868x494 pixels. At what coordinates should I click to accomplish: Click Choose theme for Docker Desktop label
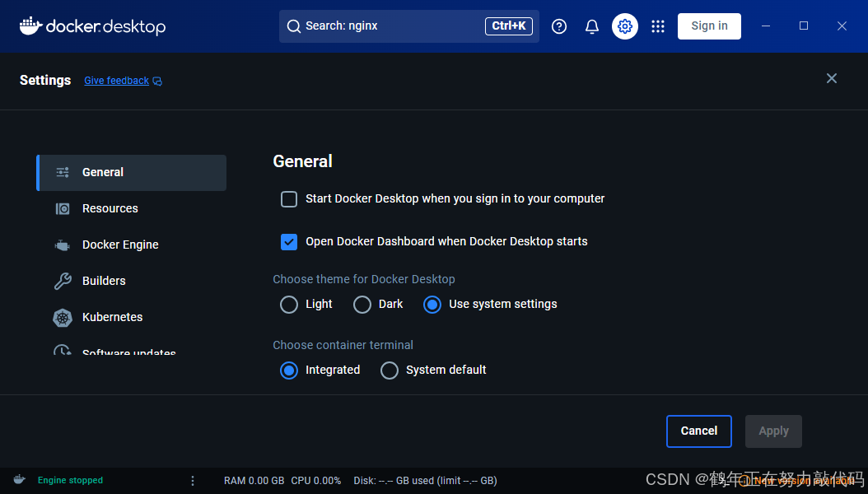point(364,279)
